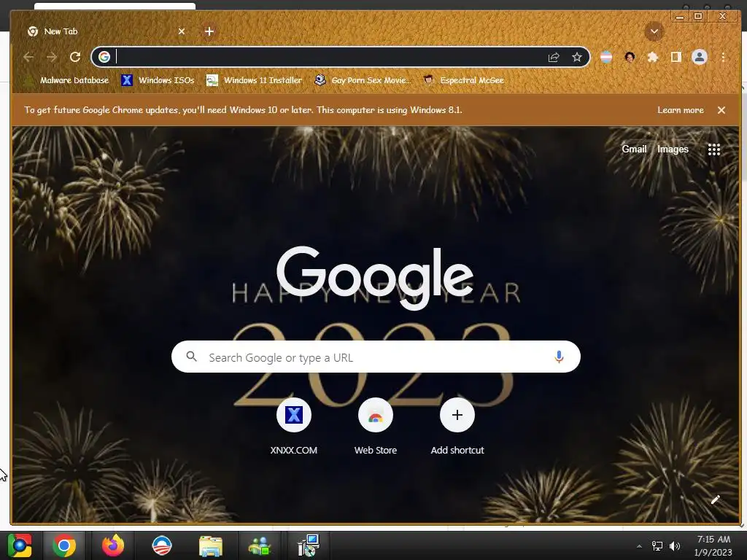The height and width of the screenshot is (560, 747).
Task: Open the Chrome icon on the taskbar
Action: pyautogui.click(x=64, y=545)
